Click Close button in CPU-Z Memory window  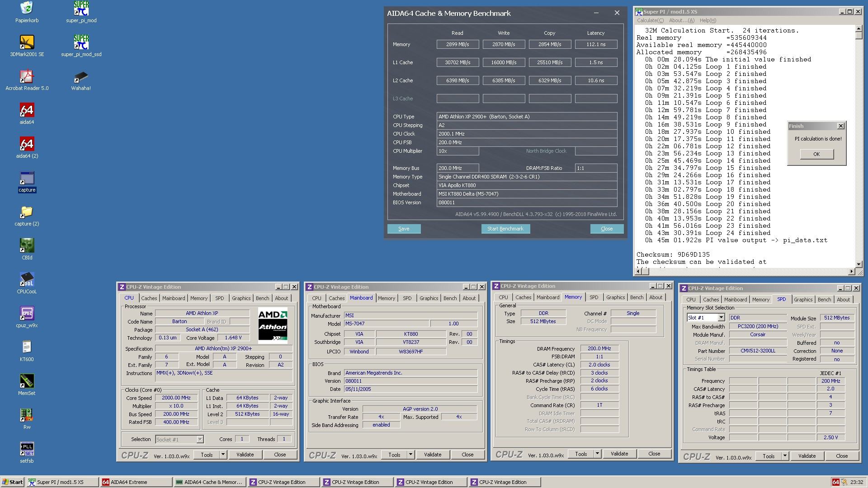pyautogui.click(x=654, y=454)
